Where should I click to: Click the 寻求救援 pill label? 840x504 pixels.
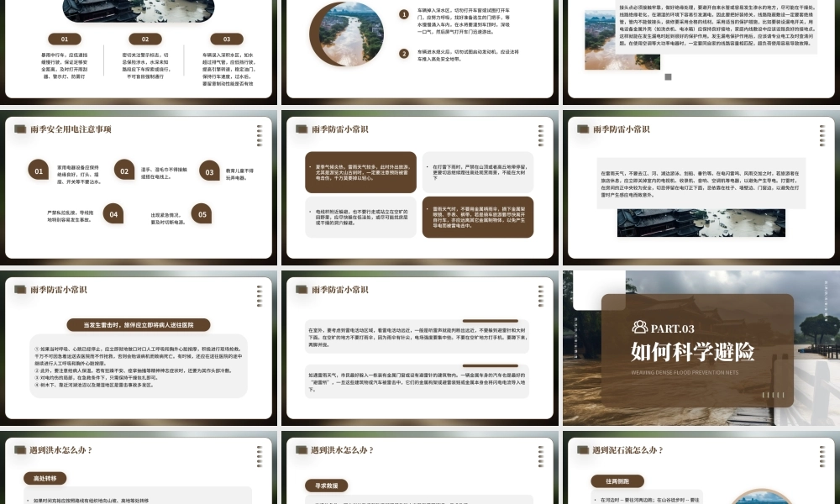pyautogui.click(x=326, y=486)
